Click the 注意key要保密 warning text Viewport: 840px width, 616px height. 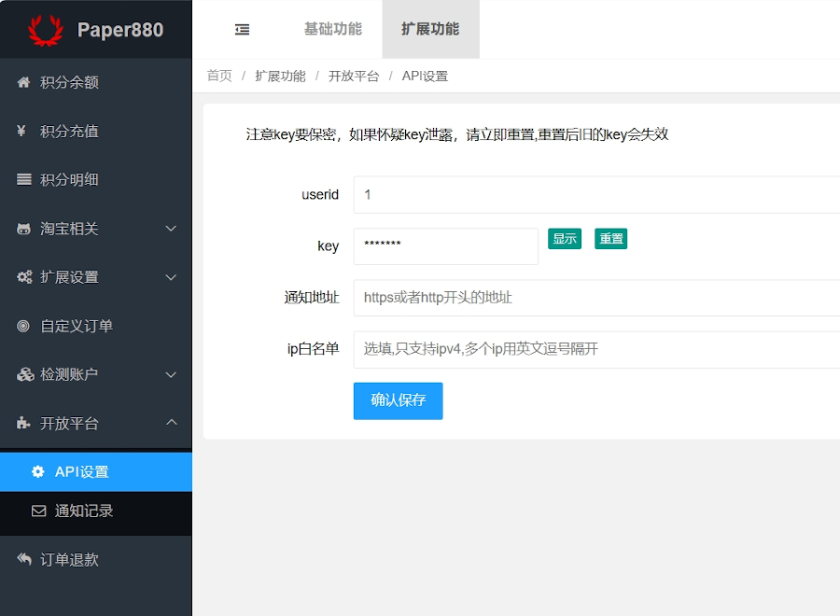click(457, 134)
